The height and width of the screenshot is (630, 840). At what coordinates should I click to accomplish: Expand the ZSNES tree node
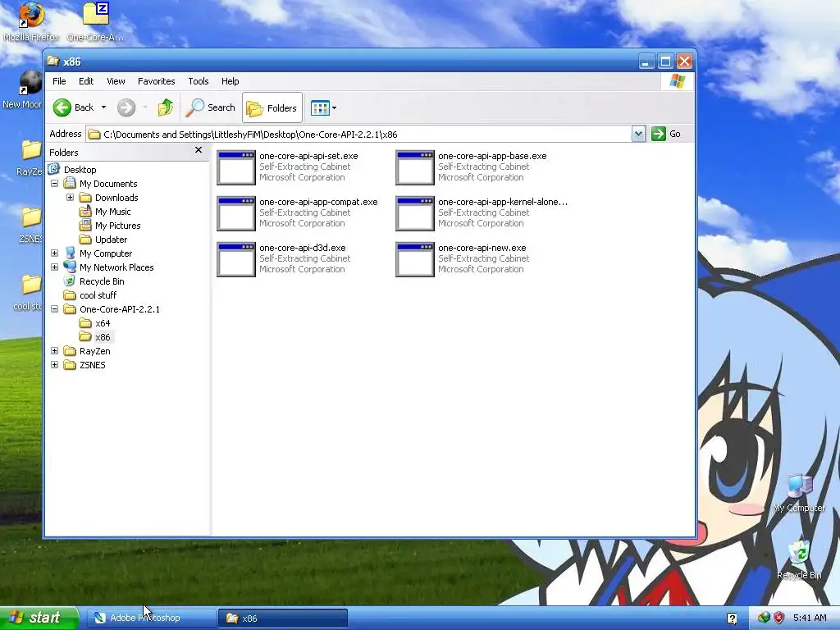coord(55,364)
